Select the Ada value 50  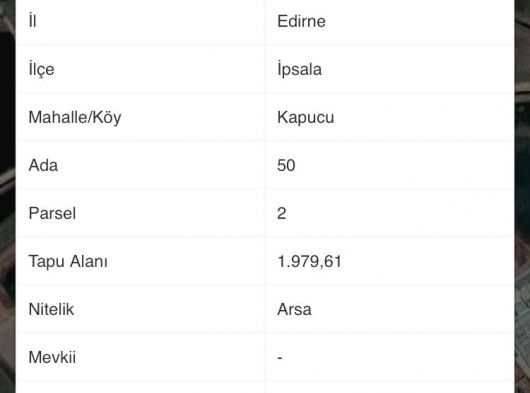click(x=286, y=166)
